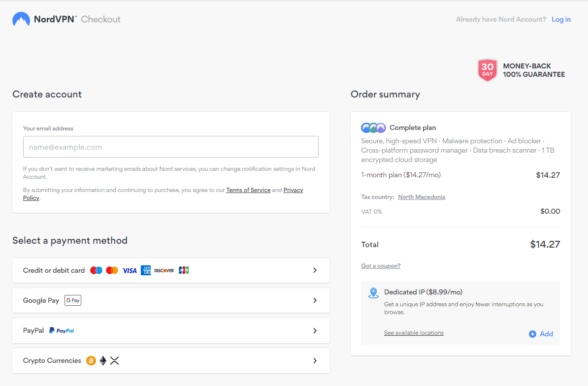Click the 'Order summary' heading
This screenshot has width=588, height=386.
click(x=385, y=95)
